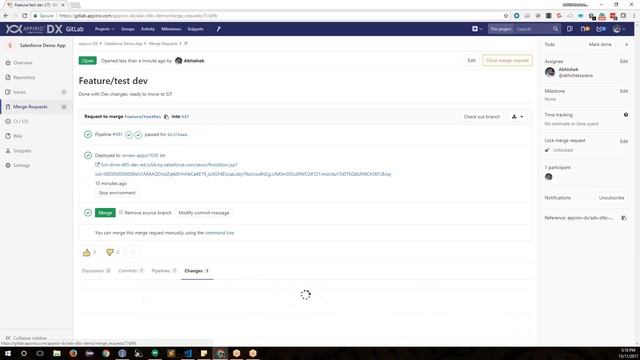640x360 pixels.
Task: Click the admin wrench icon in navbar
Action: click(x=219, y=29)
